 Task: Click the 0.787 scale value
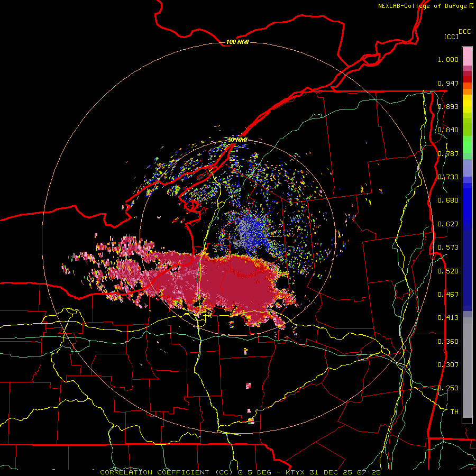point(448,153)
